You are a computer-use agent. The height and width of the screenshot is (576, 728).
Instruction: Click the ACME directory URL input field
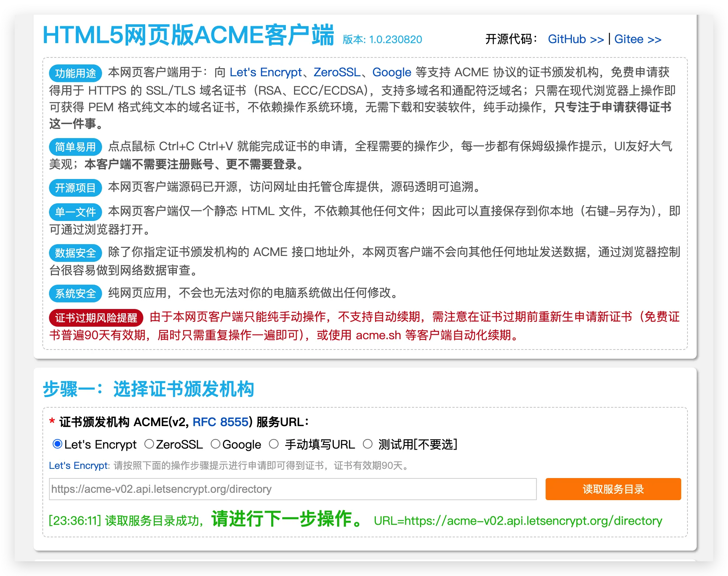pyautogui.click(x=293, y=489)
